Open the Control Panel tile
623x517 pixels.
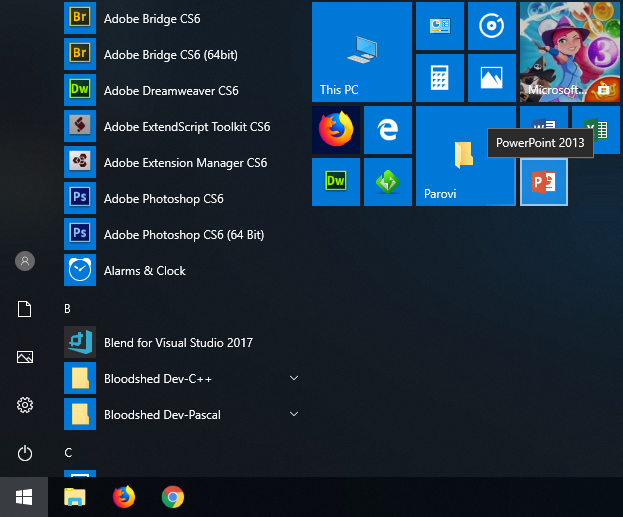pos(440,26)
